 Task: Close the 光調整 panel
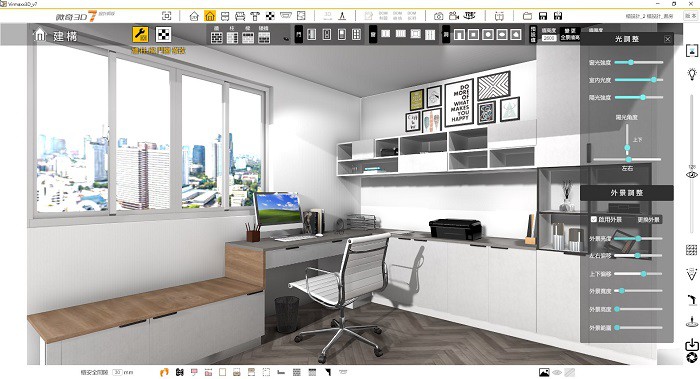667,39
